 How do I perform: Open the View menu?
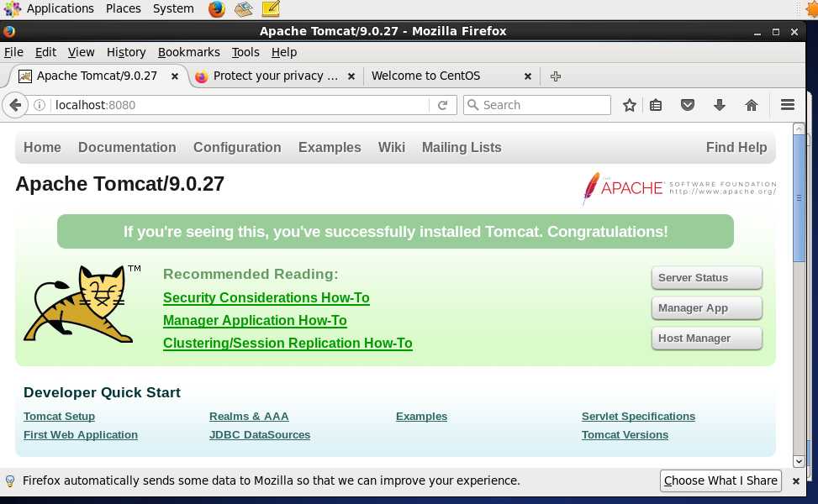pyautogui.click(x=81, y=52)
